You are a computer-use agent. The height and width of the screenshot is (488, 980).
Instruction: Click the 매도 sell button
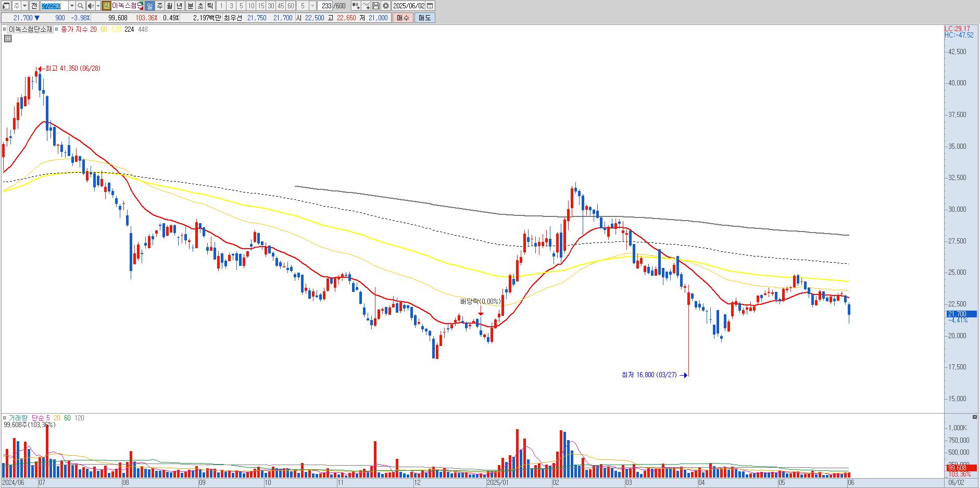[424, 18]
